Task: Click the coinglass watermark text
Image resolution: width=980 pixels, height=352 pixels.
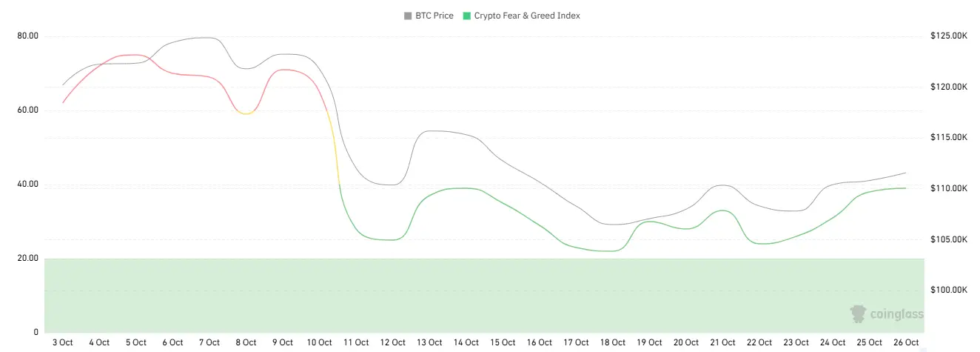Action: (x=896, y=314)
